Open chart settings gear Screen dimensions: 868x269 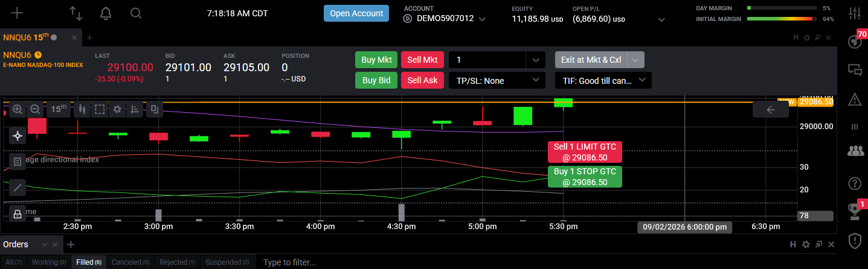117,109
